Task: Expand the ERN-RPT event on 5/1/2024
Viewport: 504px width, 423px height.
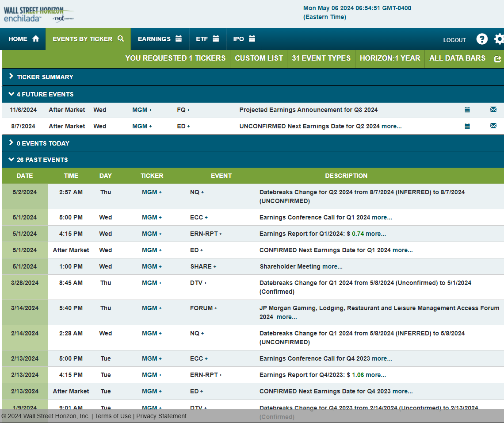Action: [206, 234]
